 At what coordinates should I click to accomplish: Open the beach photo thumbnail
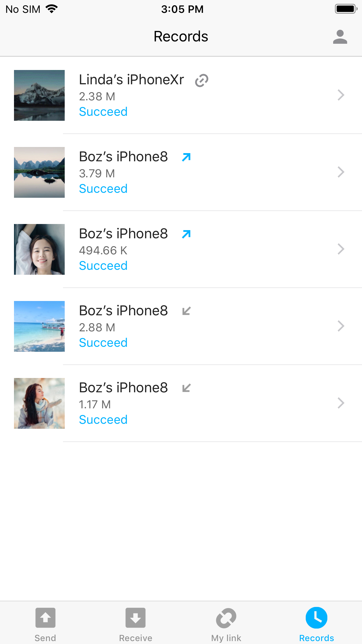pos(39,326)
